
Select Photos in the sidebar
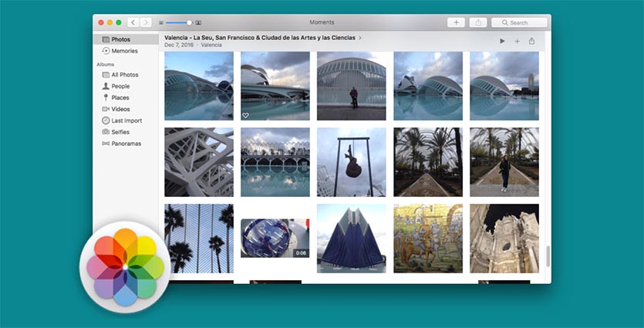coord(120,39)
